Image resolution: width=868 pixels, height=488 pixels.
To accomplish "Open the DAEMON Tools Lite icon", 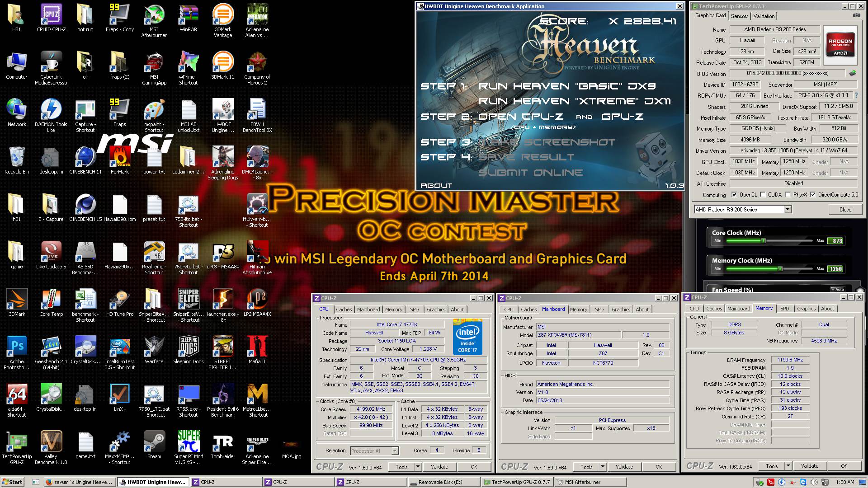I will (51, 116).
